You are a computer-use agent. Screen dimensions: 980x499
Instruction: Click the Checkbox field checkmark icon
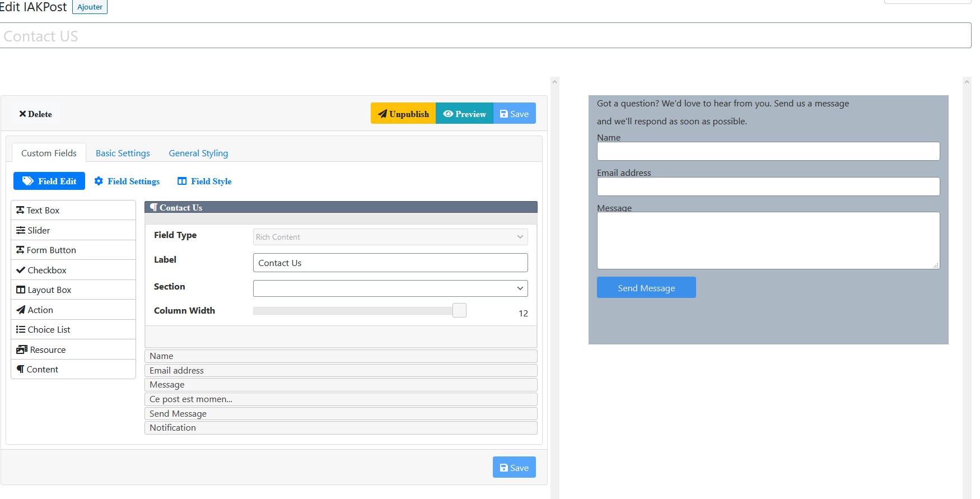click(21, 270)
